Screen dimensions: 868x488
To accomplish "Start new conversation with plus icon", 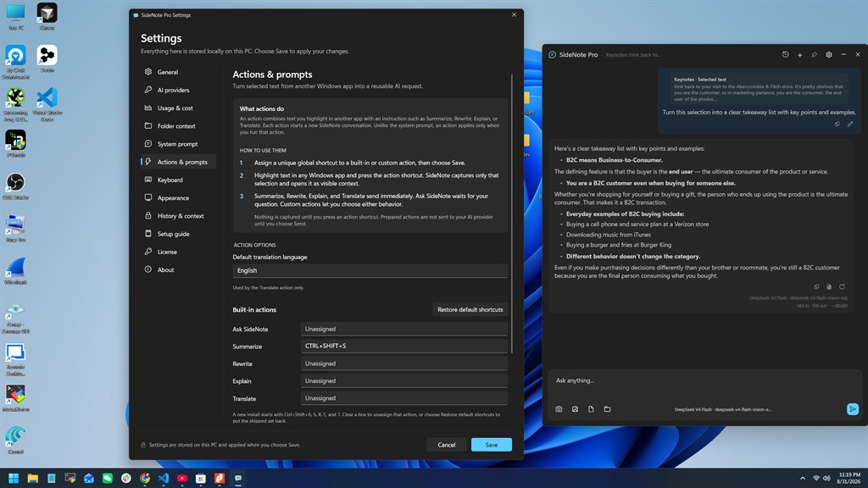I will 799,55.
